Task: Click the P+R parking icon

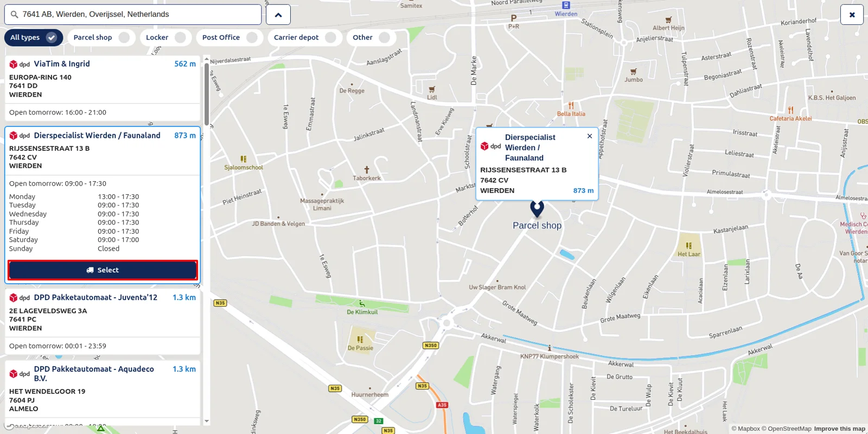Action: [x=514, y=18]
